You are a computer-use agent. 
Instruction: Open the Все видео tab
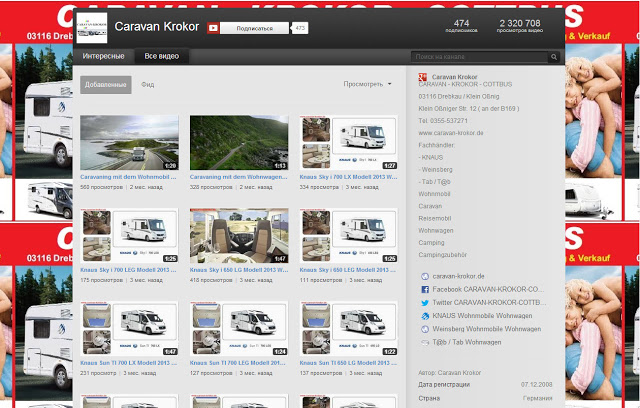click(x=162, y=56)
